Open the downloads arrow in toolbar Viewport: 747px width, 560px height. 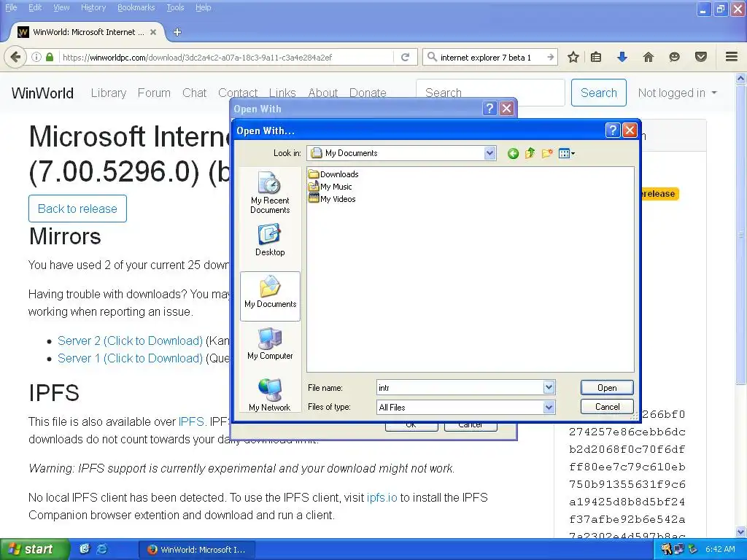[x=622, y=57]
